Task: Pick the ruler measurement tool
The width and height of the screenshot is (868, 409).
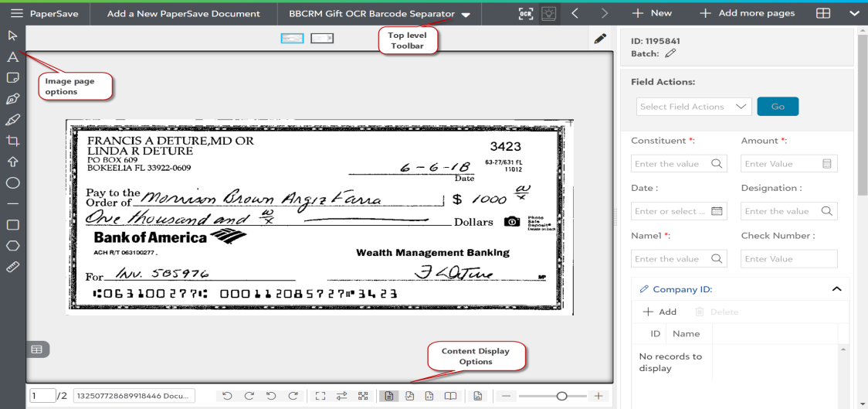Action: tap(12, 267)
